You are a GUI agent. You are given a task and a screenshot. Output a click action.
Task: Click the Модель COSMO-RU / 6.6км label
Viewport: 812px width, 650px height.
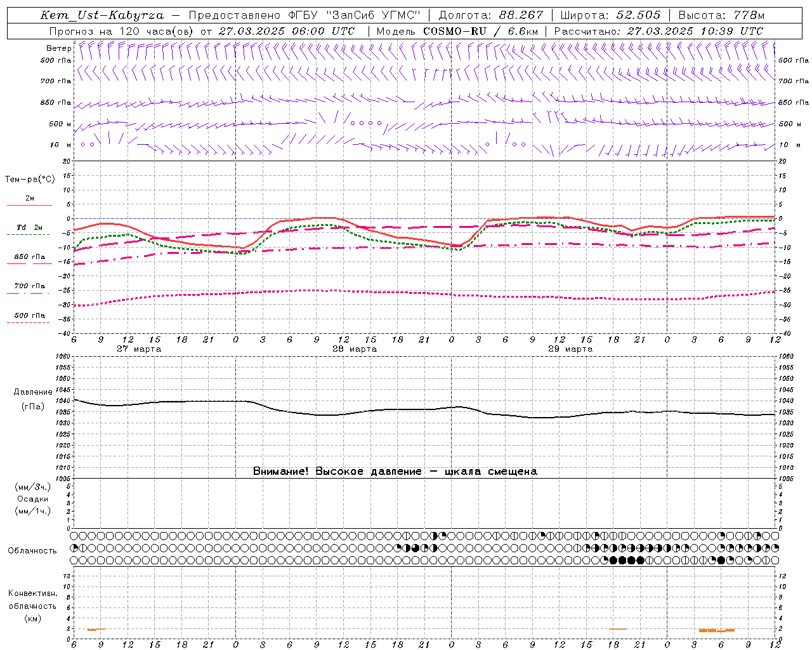pos(457,31)
